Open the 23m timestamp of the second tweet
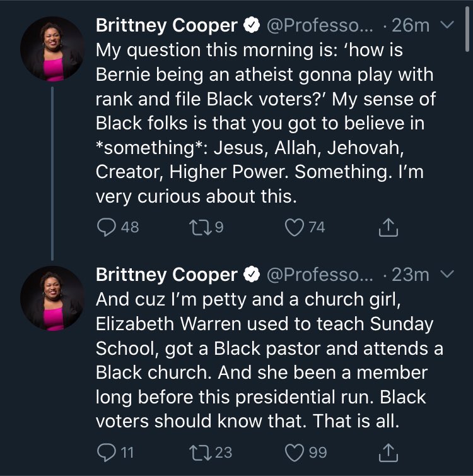473x476 pixels. (411, 275)
